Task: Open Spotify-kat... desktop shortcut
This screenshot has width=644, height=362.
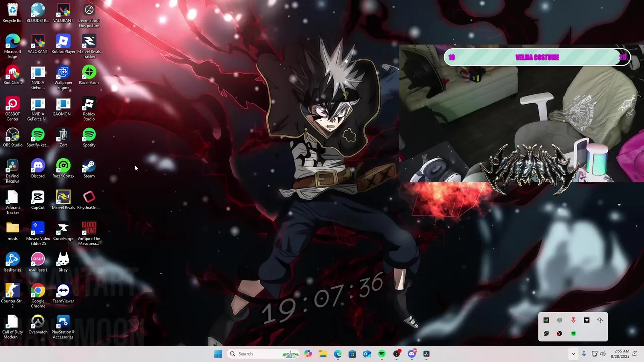Action: [38, 138]
